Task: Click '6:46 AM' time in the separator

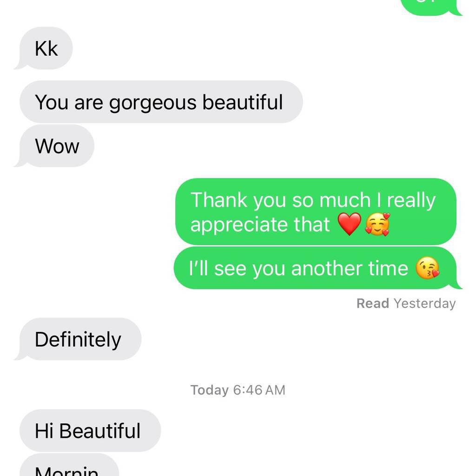Action: 259,390
